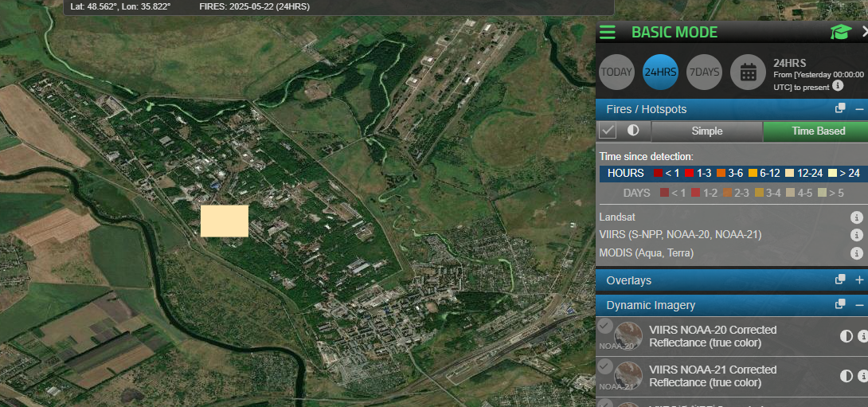Click the < 1 hour dark red swatch
Screen dimensions: 868x407
coord(659,174)
